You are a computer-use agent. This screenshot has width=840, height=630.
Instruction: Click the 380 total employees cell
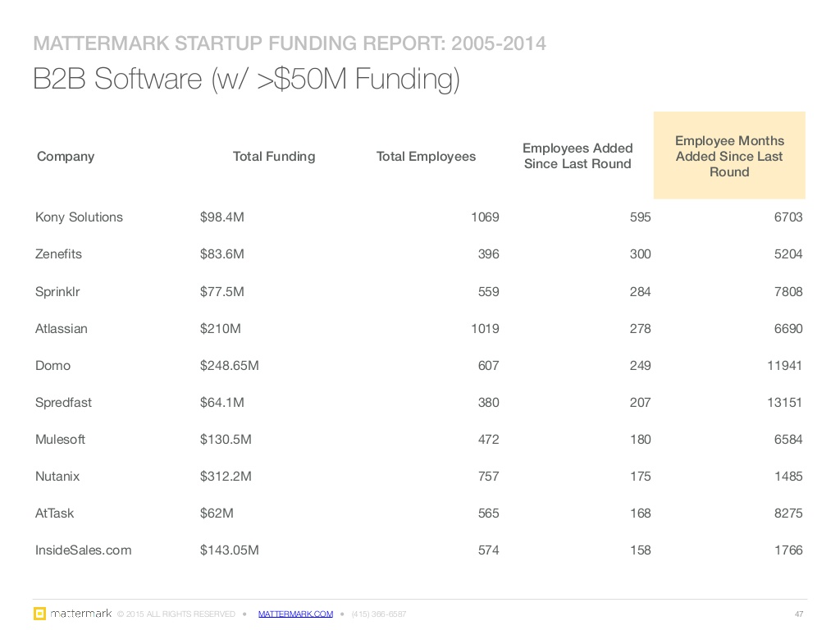pos(489,402)
